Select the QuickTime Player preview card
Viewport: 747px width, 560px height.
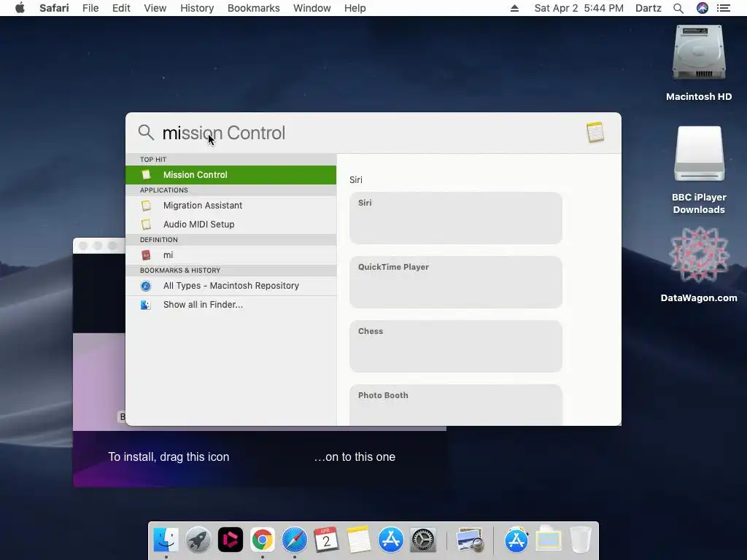click(x=455, y=282)
